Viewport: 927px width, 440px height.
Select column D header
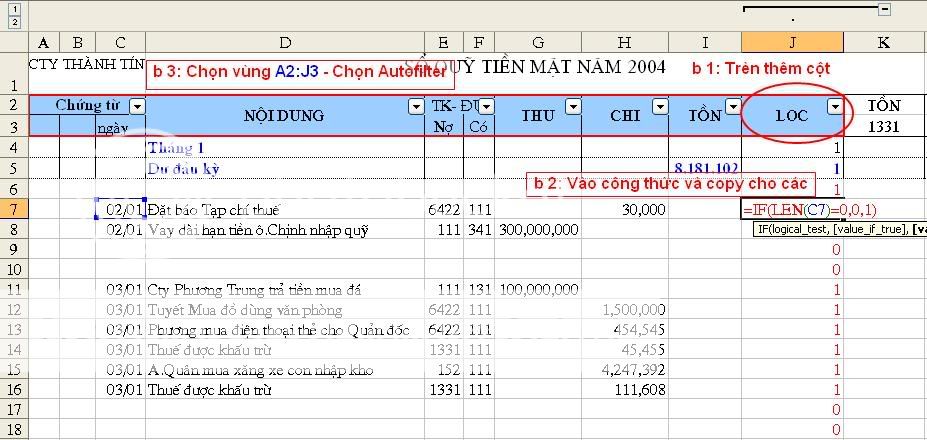285,42
